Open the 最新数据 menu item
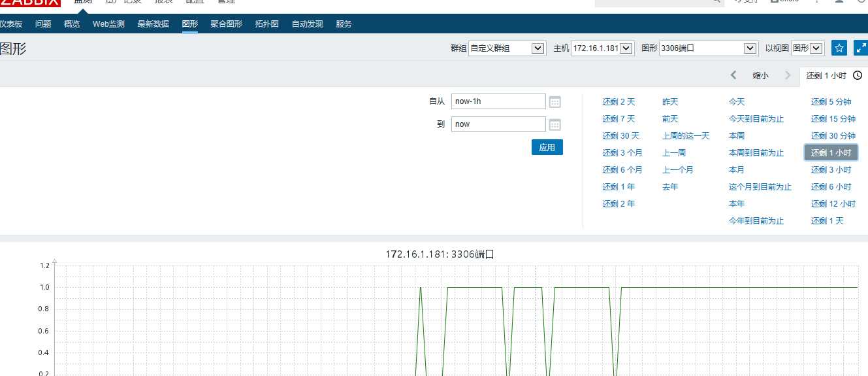 click(153, 24)
